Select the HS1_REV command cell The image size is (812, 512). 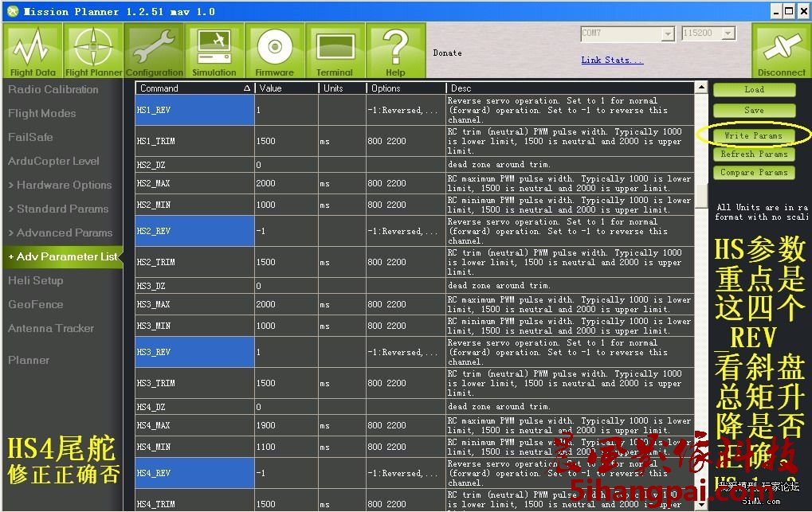point(194,110)
